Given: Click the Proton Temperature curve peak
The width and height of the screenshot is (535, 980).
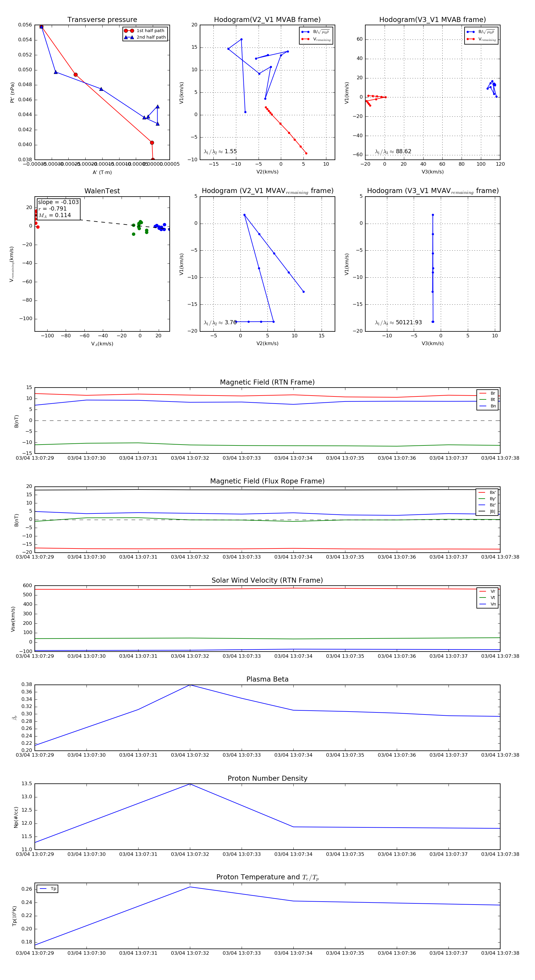Looking at the screenshot, I should tap(190, 887).
